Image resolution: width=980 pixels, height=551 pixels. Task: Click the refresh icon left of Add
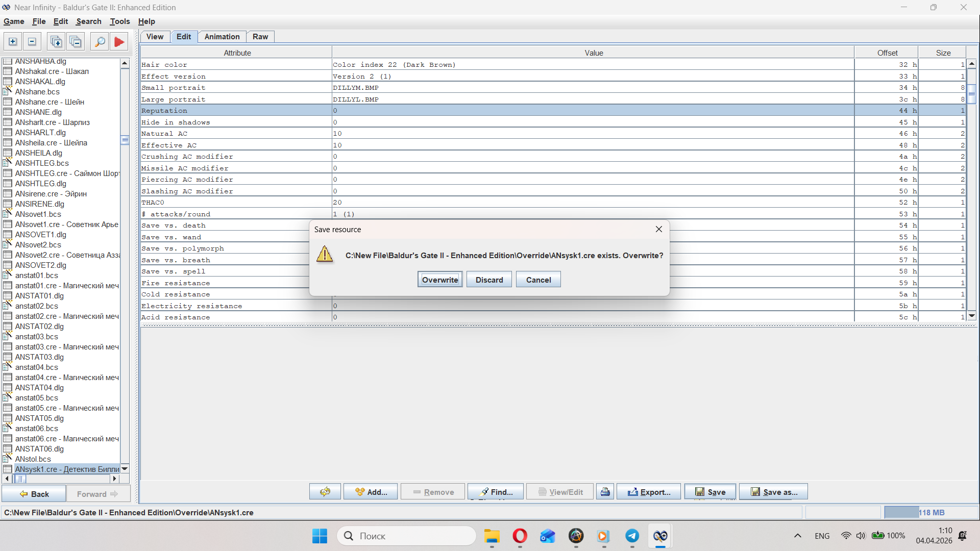click(325, 492)
